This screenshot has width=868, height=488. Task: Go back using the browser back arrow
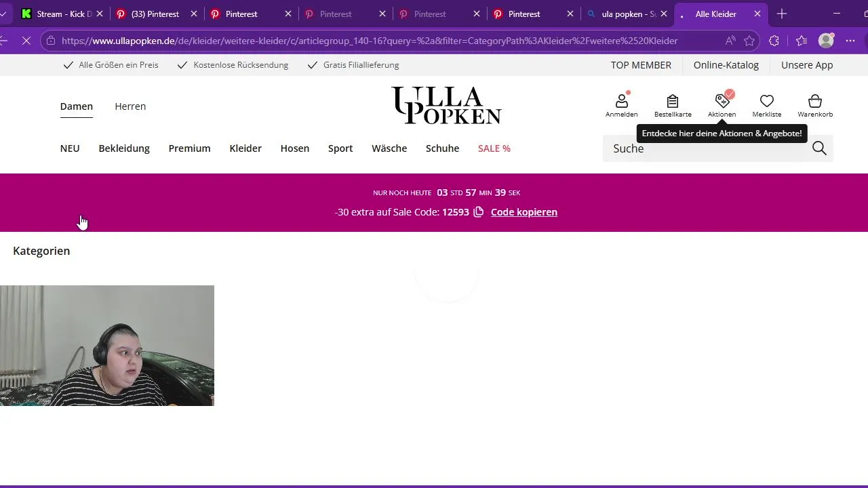coord(4,41)
